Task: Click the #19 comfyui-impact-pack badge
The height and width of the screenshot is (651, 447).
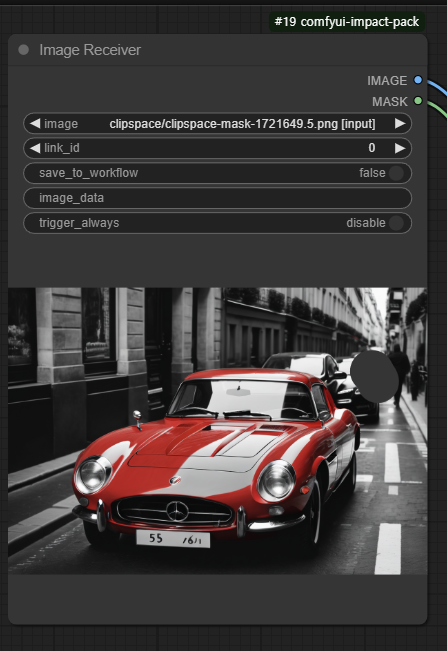Action: coord(347,22)
